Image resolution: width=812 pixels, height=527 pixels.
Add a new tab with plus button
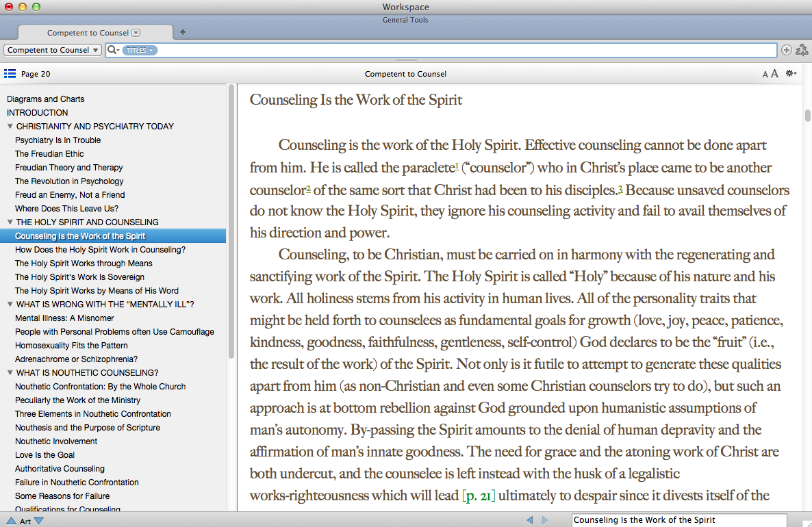[182, 32]
